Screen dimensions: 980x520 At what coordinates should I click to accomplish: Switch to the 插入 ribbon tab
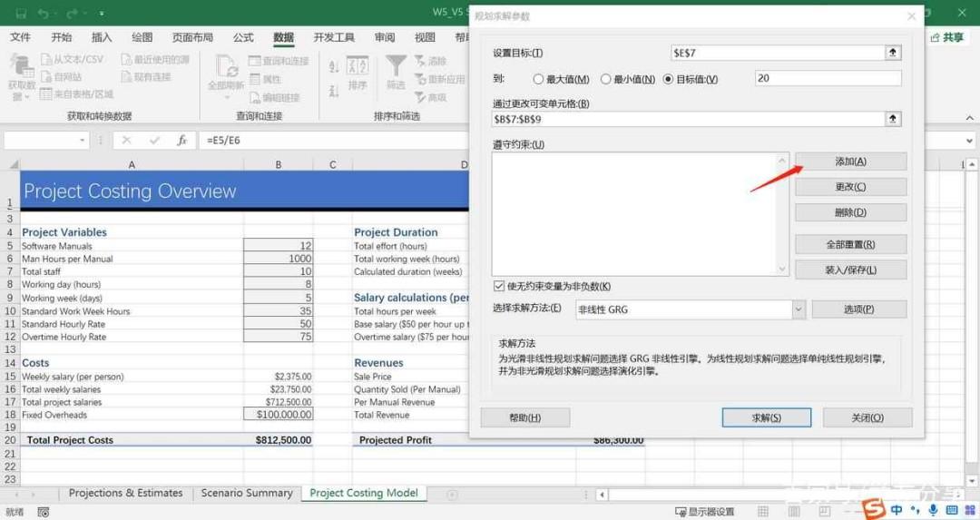102,37
